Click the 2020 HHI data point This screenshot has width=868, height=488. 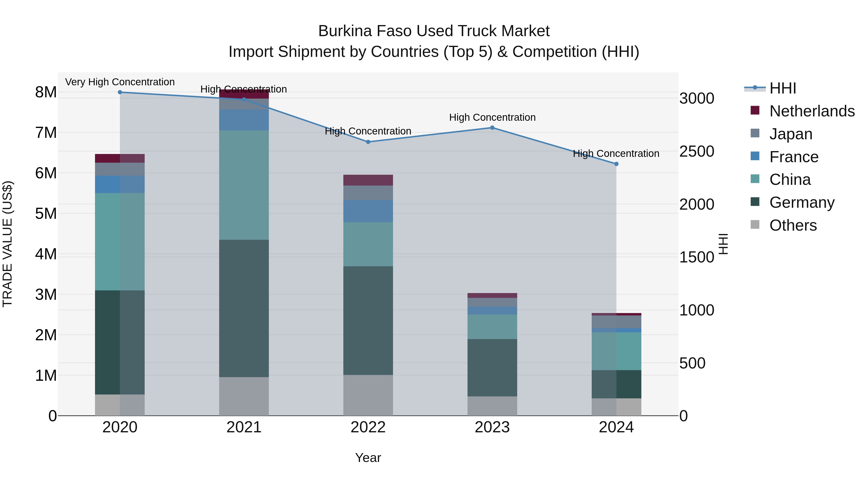pos(120,92)
